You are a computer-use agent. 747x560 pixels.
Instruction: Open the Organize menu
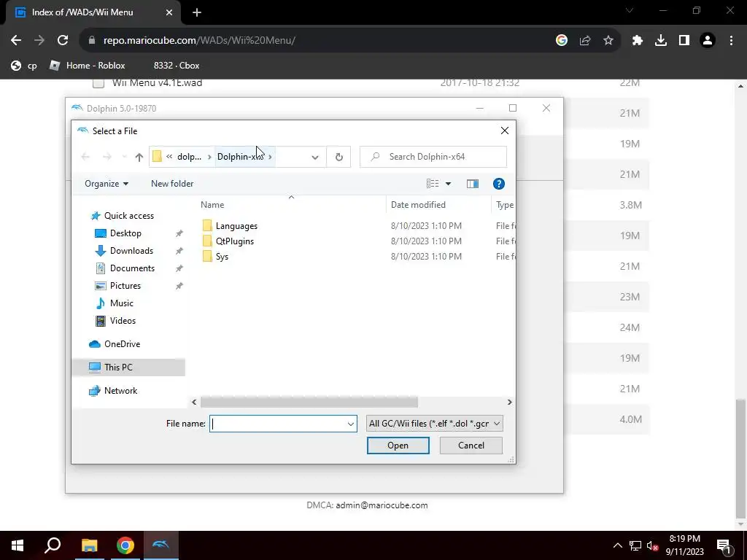tap(107, 184)
